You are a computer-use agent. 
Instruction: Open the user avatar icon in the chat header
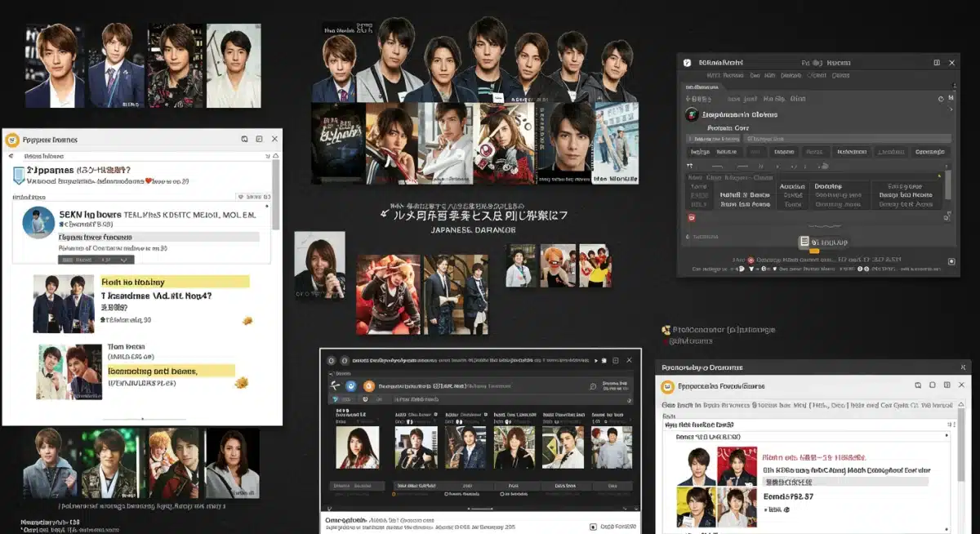click(693, 115)
